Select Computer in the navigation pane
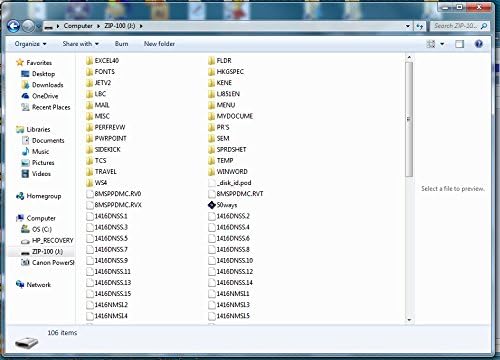The height and width of the screenshot is (360, 500). (41, 218)
